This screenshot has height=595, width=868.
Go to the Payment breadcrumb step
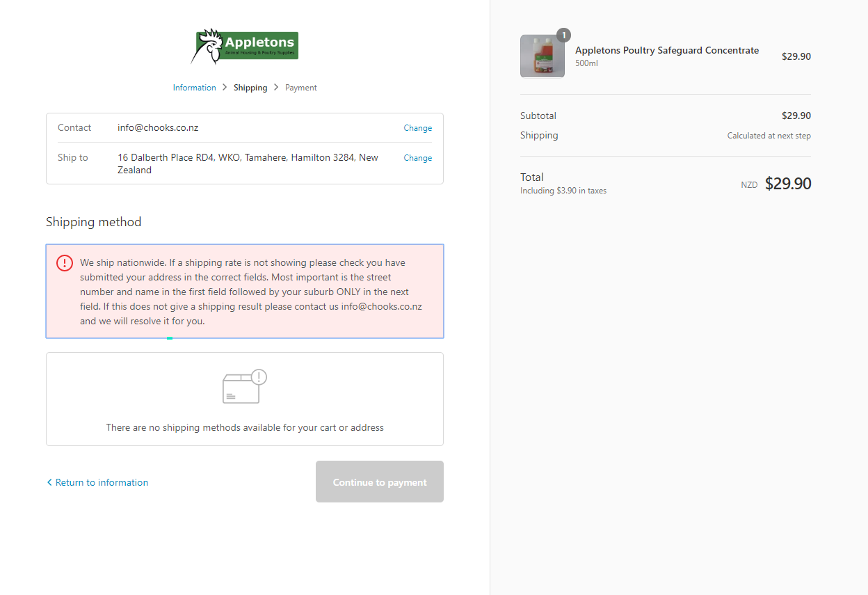301,88
